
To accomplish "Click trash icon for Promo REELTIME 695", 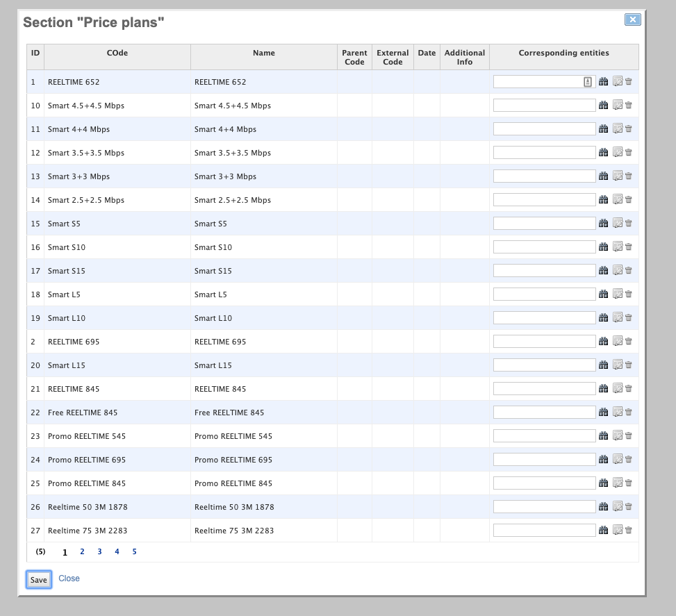I will pos(629,460).
